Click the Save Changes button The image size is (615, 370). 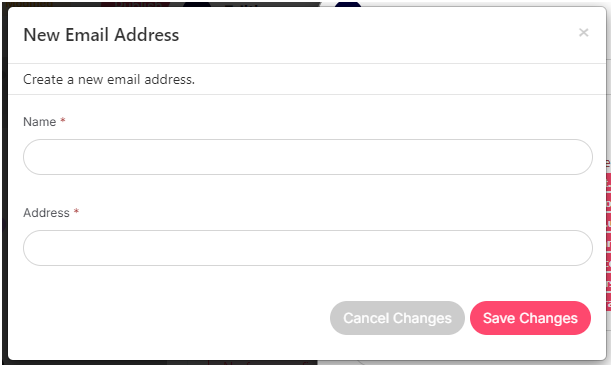(530, 318)
